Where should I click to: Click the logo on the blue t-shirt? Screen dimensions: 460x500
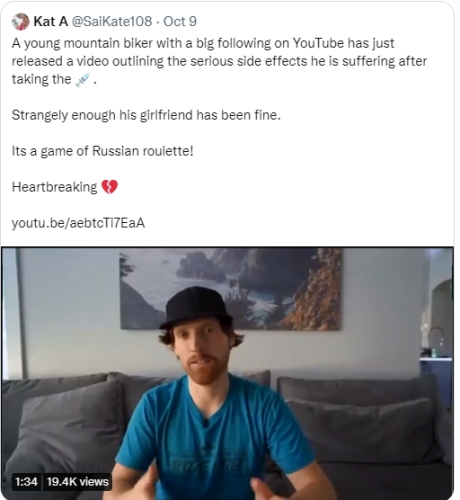[x=209, y=463]
